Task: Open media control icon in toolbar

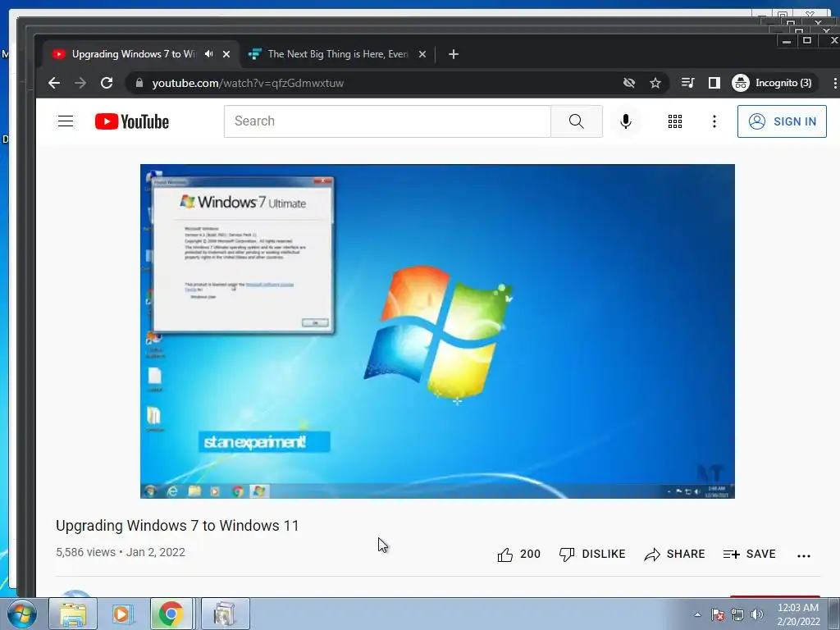Action: point(688,83)
